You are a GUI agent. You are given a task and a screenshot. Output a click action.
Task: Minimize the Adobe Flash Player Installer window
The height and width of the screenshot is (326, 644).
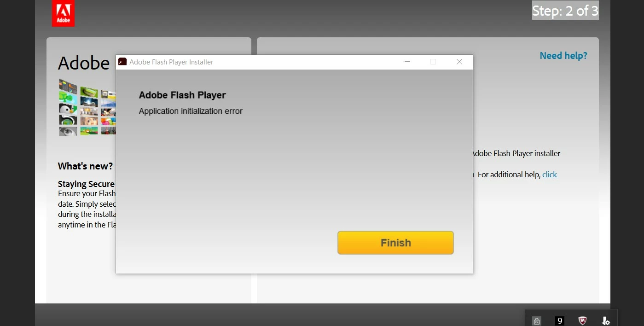(407, 62)
